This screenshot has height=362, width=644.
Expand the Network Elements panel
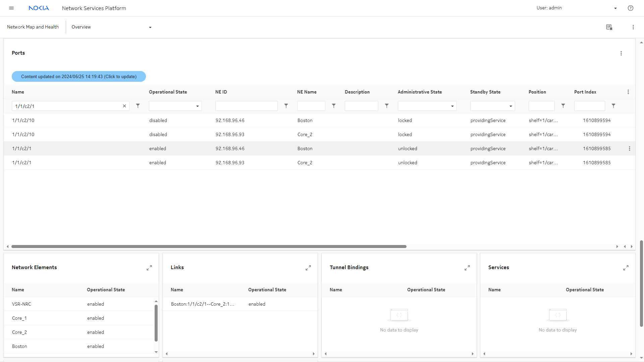(x=149, y=268)
